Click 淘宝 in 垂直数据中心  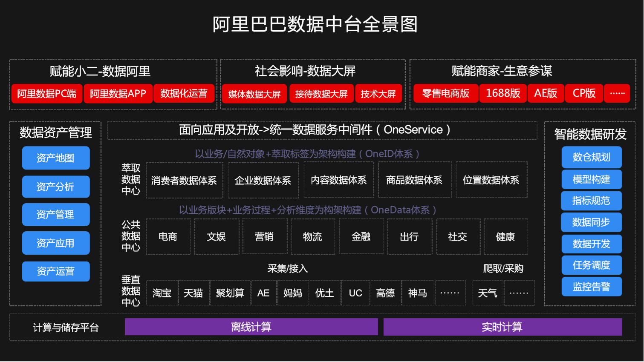(x=162, y=293)
